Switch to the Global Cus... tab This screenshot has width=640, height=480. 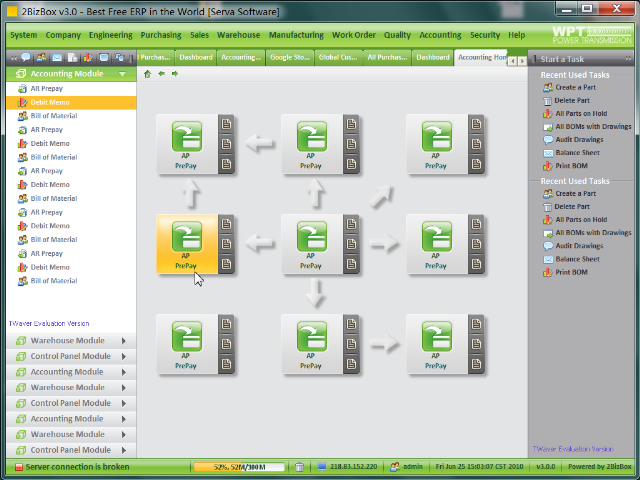click(x=338, y=58)
